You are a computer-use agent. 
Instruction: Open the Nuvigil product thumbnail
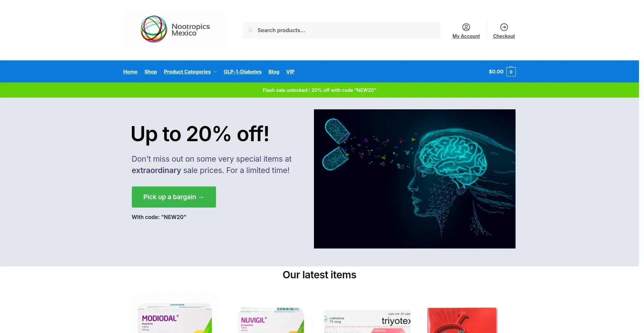coord(271,319)
